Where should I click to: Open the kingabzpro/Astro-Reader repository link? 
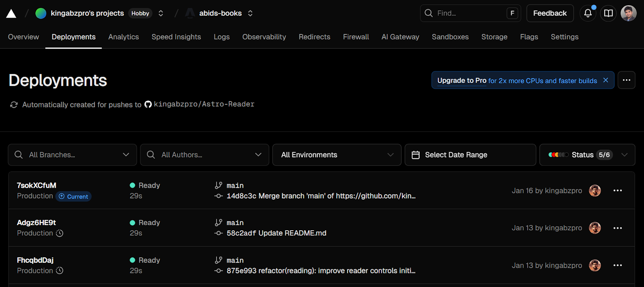tap(204, 104)
